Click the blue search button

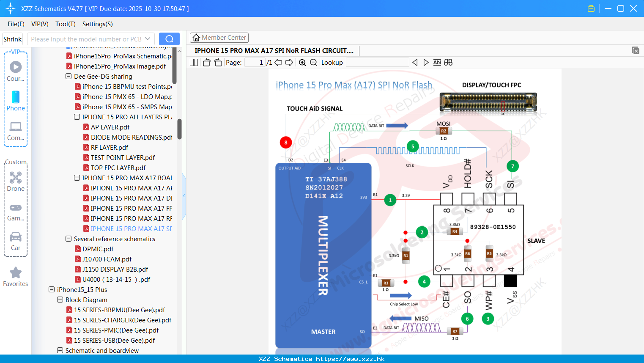click(x=169, y=39)
